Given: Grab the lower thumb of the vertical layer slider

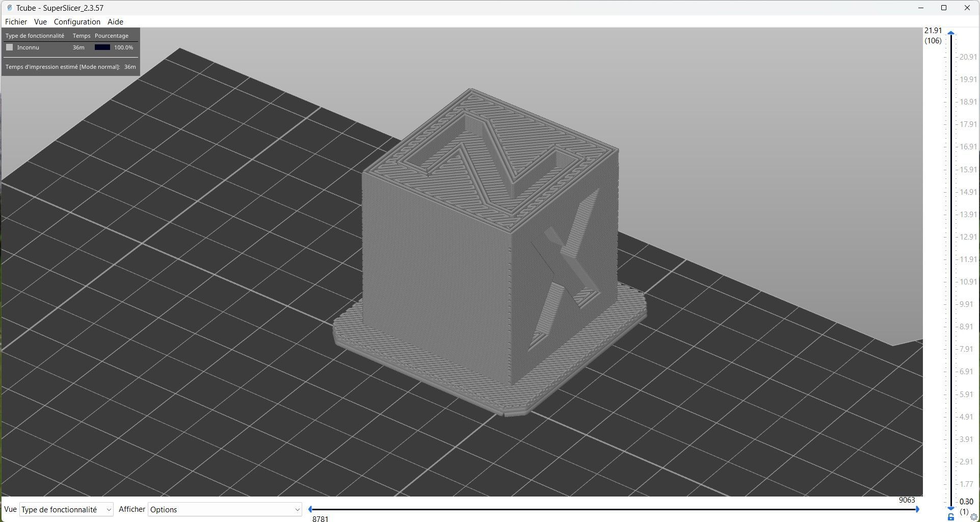Looking at the screenshot, I should coord(951,509).
